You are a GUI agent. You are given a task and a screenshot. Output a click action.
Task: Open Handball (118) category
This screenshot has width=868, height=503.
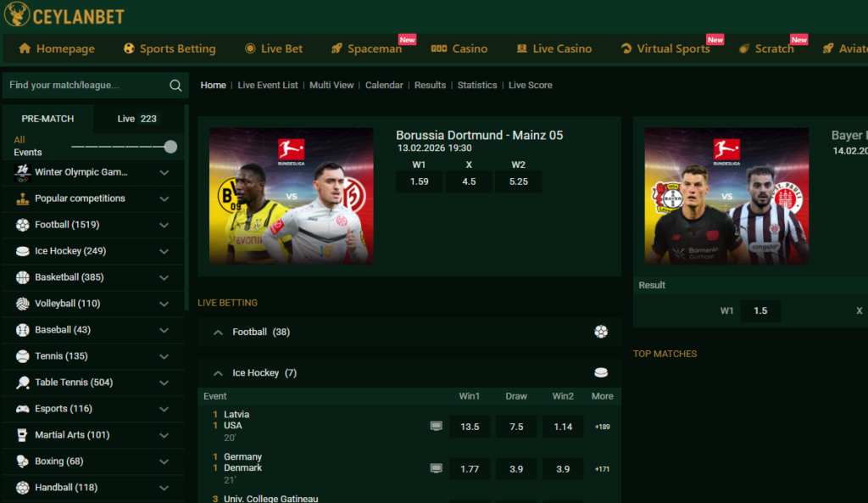point(93,488)
